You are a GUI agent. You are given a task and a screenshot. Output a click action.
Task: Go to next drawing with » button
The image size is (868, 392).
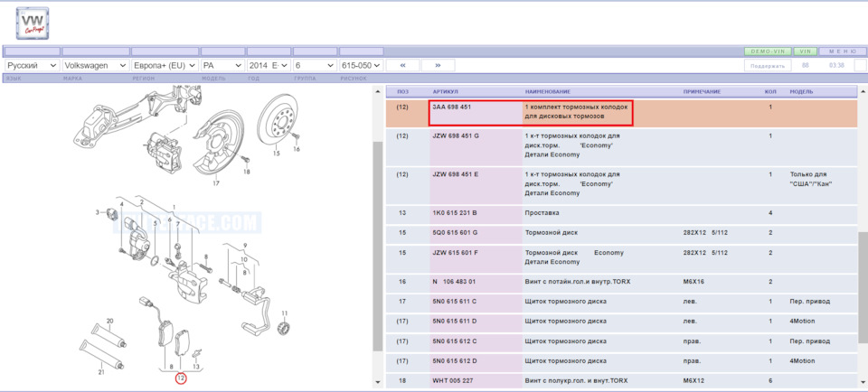tap(438, 65)
